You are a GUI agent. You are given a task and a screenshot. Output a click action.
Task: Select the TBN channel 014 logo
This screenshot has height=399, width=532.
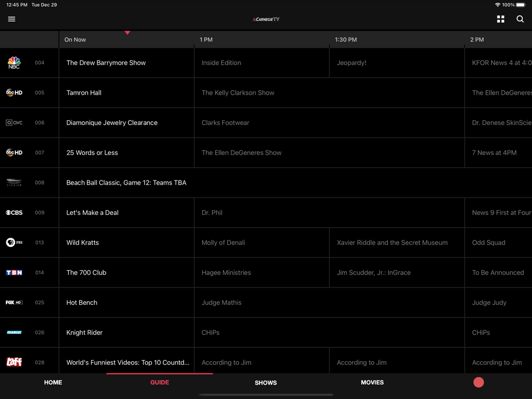(x=14, y=272)
